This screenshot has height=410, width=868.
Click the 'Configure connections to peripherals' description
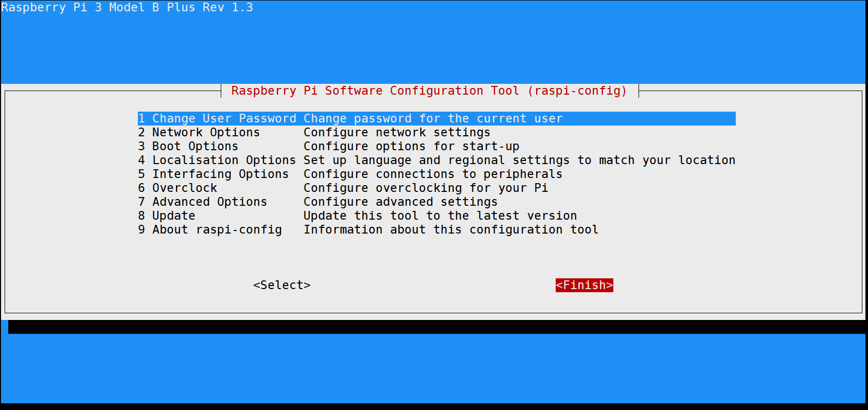[x=433, y=174]
